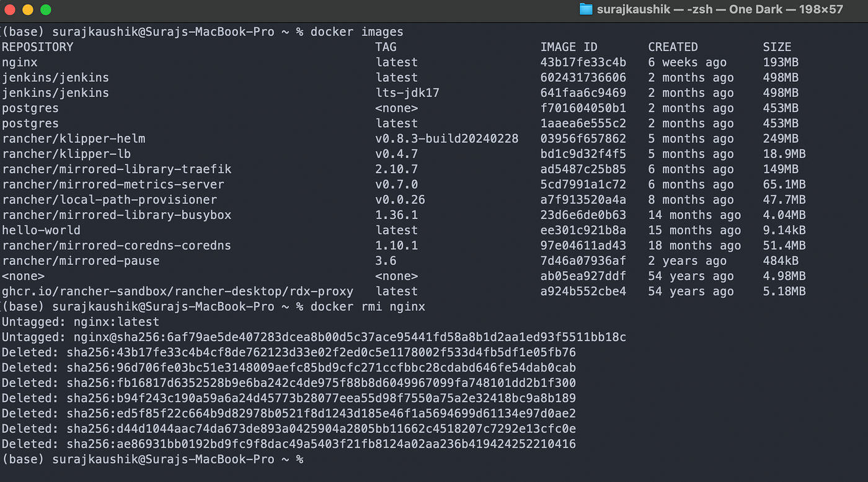The image size is (868, 482).
Task: Click the hello-world repository name
Action: (x=42, y=230)
